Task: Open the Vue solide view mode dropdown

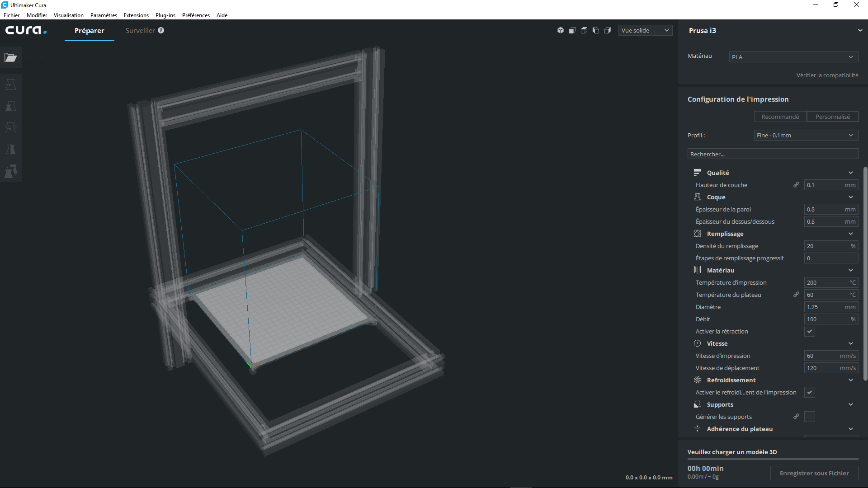Action: pos(645,30)
